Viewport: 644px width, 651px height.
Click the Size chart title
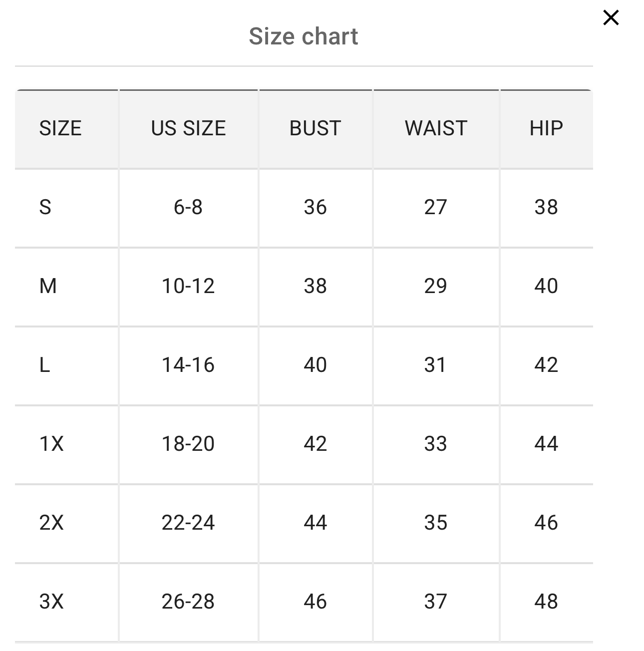[x=304, y=36]
